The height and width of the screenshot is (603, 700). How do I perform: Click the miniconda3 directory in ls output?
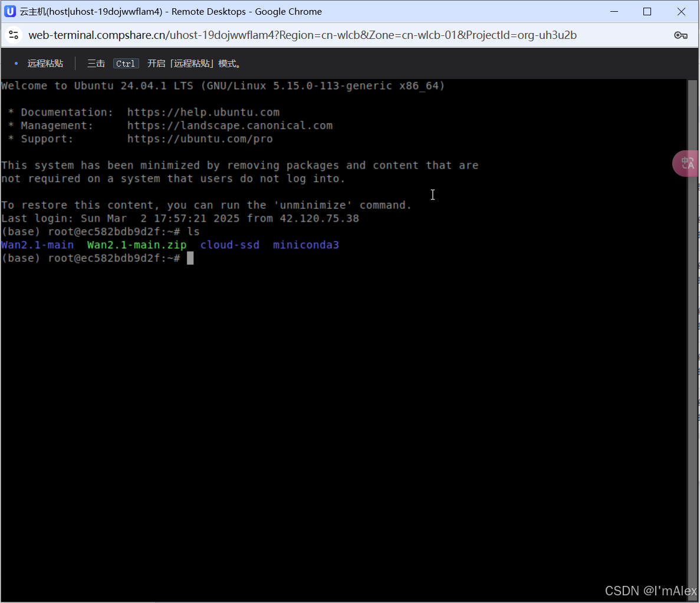(x=305, y=245)
